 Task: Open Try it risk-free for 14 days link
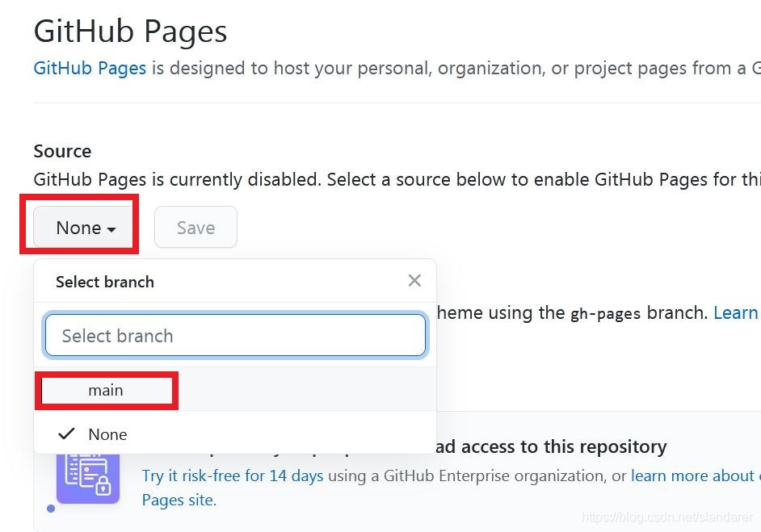tap(233, 475)
